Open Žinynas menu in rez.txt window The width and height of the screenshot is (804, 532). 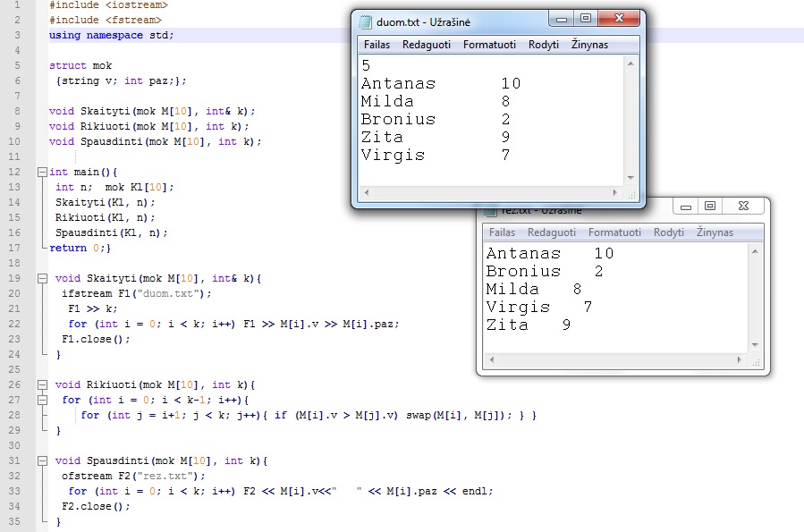(715, 232)
